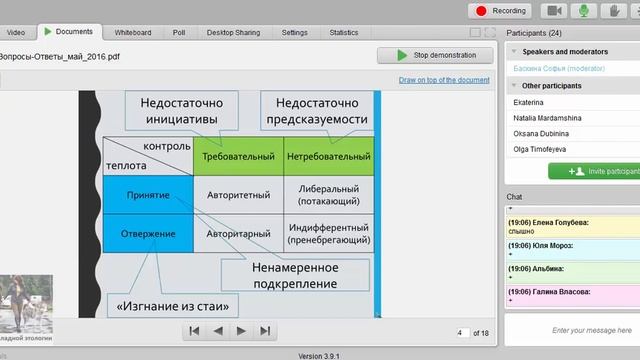Click Stop demonstration button
Screen dimensions: 640x360
pos(435,55)
